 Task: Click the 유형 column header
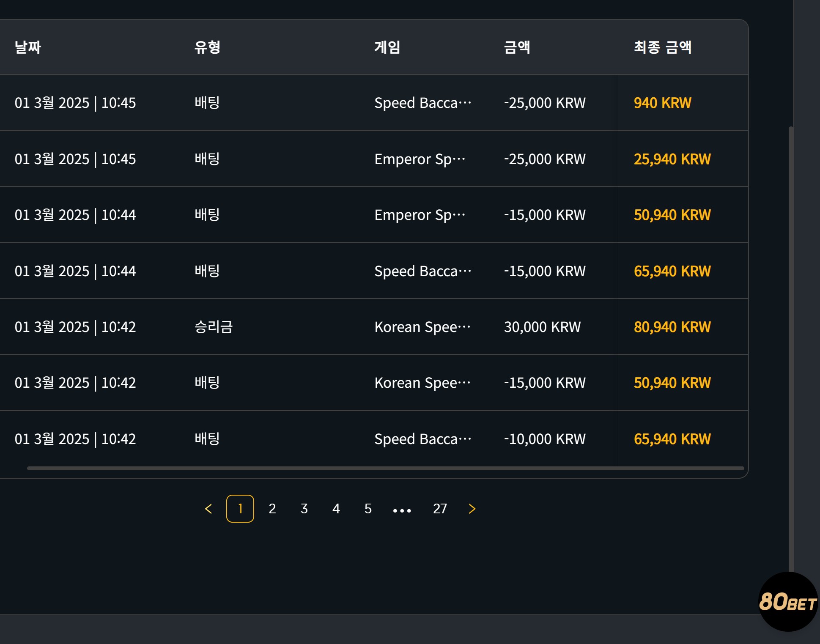[207, 47]
